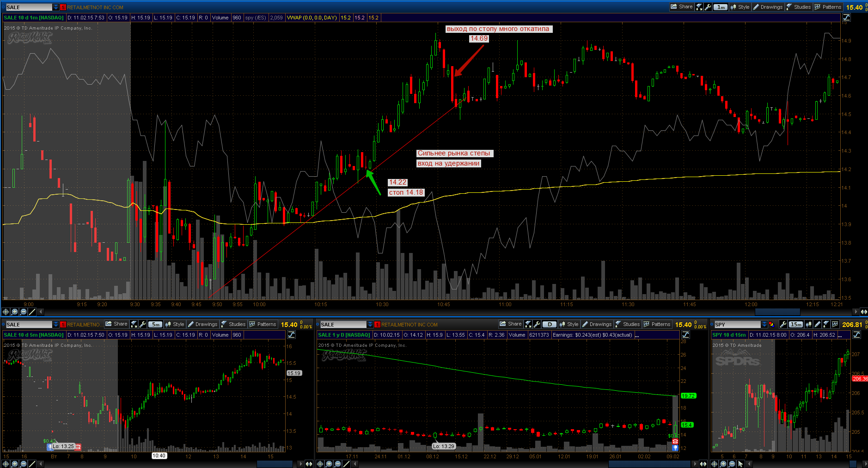Open Style in the daily chart toolbar
868x468 pixels.
[569, 324]
